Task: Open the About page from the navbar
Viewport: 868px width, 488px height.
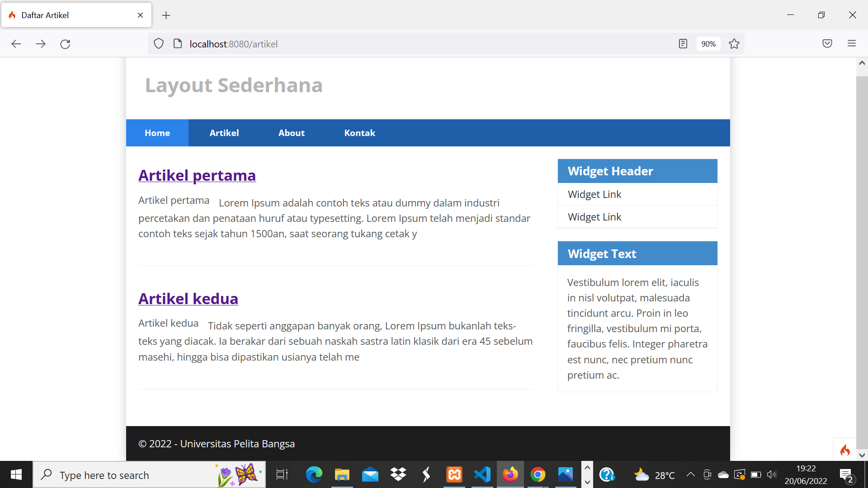Action: point(291,132)
